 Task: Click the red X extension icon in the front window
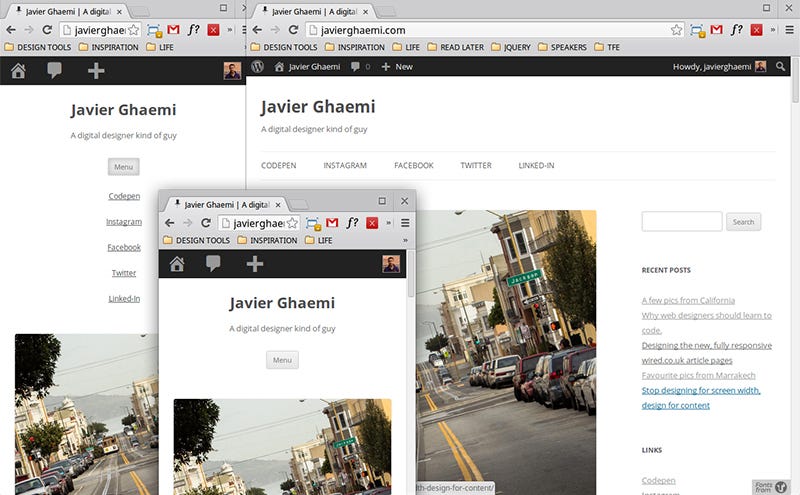pyautogui.click(x=372, y=223)
